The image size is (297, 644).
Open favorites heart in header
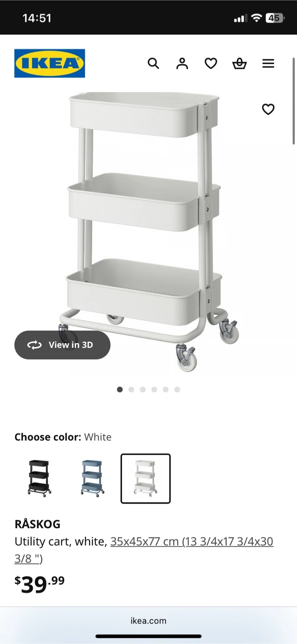coord(211,64)
